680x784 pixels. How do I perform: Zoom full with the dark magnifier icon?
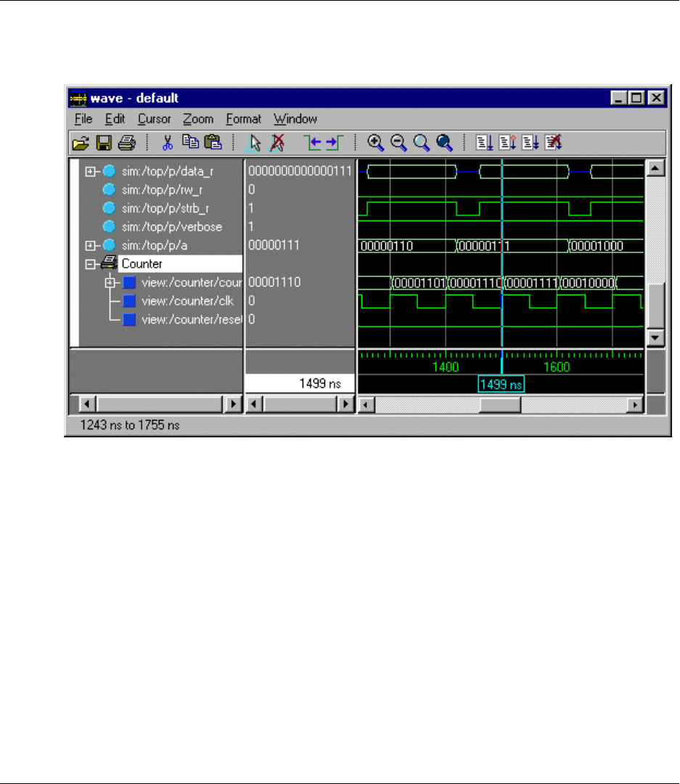(x=444, y=143)
